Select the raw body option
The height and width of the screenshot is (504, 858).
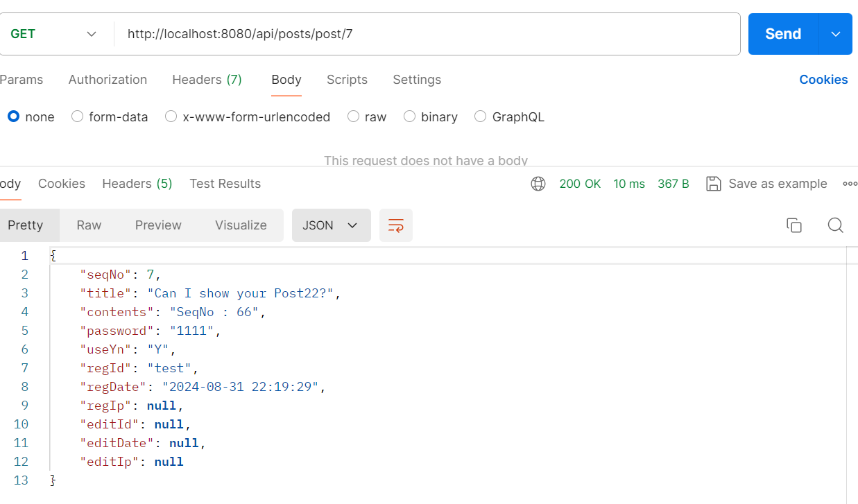(354, 116)
